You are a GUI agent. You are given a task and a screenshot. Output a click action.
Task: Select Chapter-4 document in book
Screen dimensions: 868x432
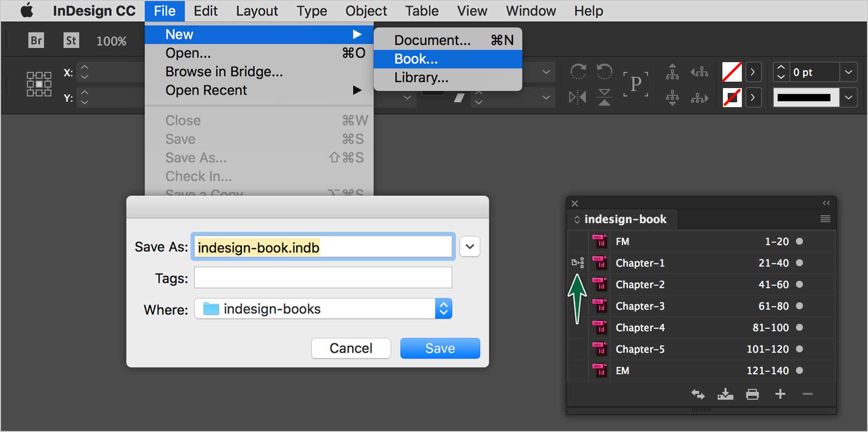pyautogui.click(x=701, y=327)
